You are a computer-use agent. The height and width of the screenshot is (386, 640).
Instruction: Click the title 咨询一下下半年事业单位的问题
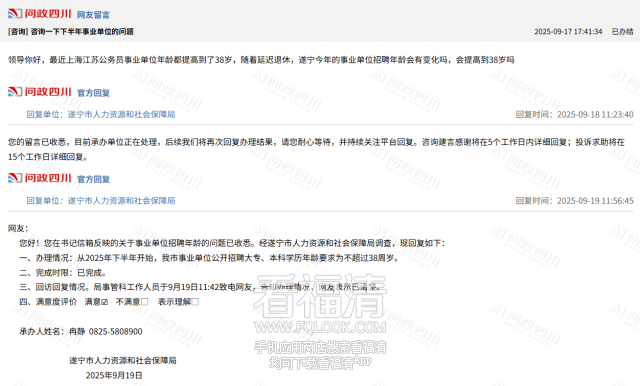click(82, 31)
